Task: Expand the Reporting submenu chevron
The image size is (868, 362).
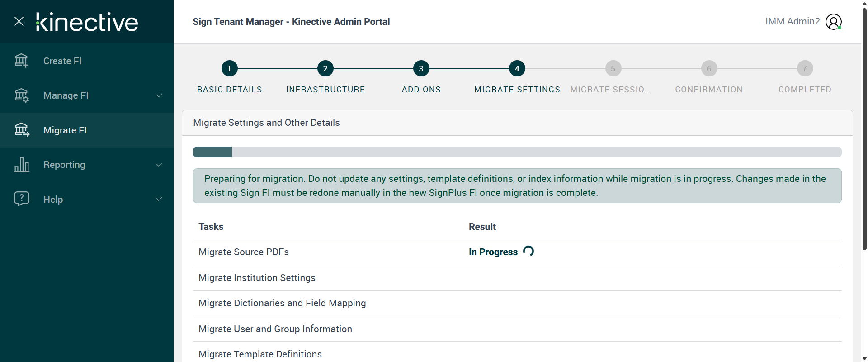Action: [159, 165]
